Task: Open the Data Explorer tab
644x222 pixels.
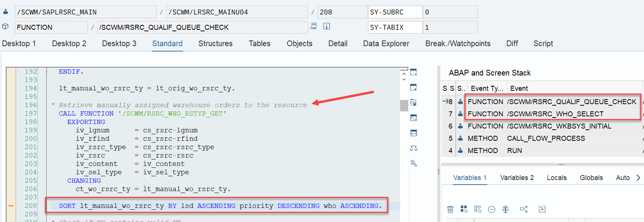Action: [x=386, y=43]
